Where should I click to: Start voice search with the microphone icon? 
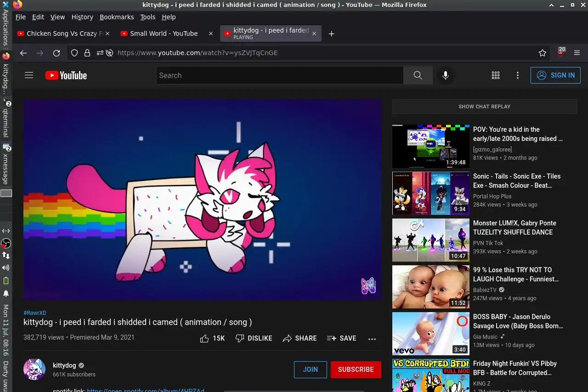(x=445, y=75)
